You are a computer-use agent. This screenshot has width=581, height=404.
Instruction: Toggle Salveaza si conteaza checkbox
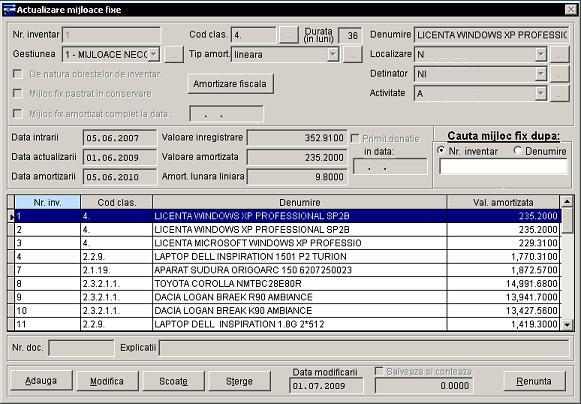coord(379,371)
